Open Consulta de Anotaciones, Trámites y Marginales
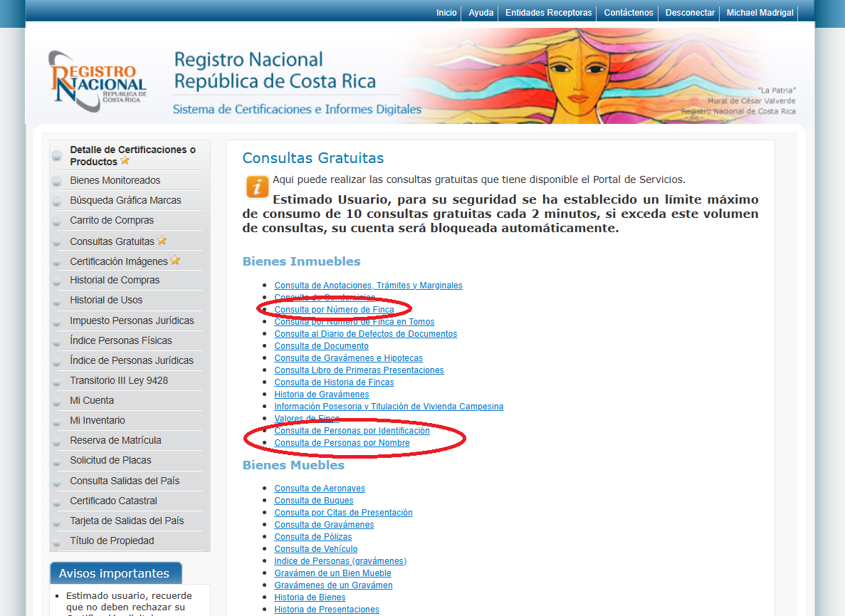Viewport: 845px width, 616px height. pyautogui.click(x=368, y=285)
